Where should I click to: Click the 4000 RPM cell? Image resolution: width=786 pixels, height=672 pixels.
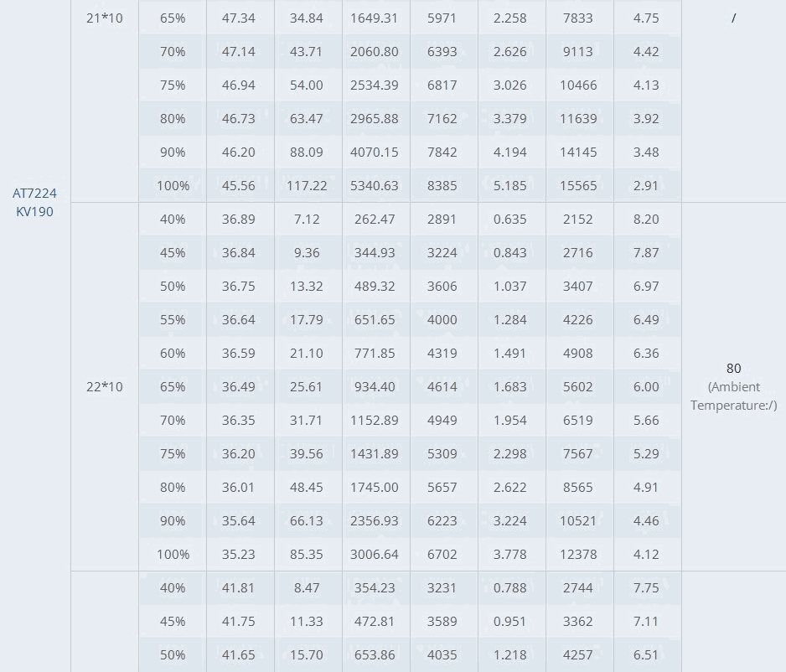pyautogui.click(x=442, y=320)
